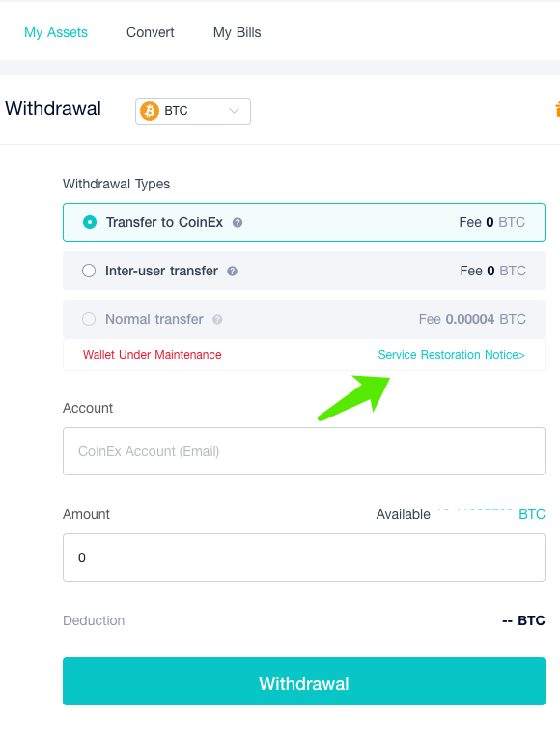Select Normal transfer radio button

(x=89, y=319)
